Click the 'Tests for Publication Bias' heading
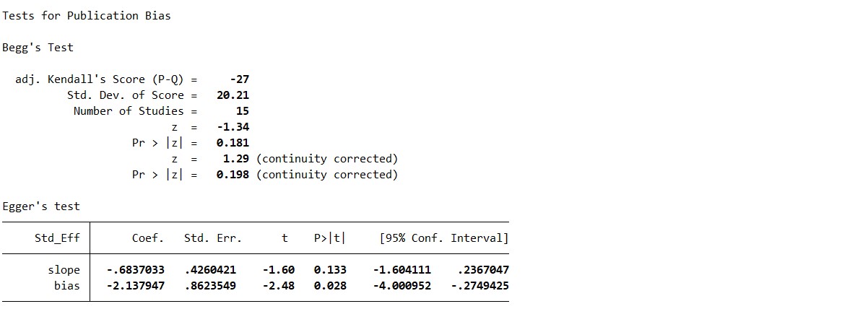Viewport: 868px width, 309px height. (87, 15)
